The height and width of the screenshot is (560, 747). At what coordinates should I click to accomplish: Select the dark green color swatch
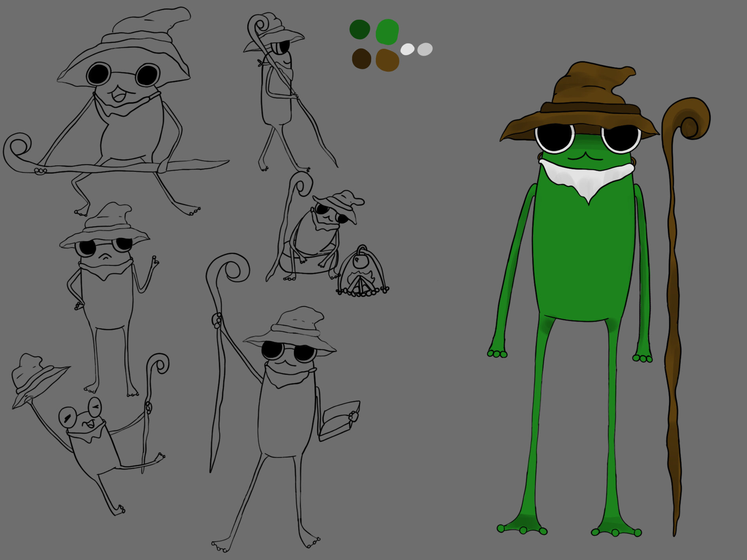[360, 28]
